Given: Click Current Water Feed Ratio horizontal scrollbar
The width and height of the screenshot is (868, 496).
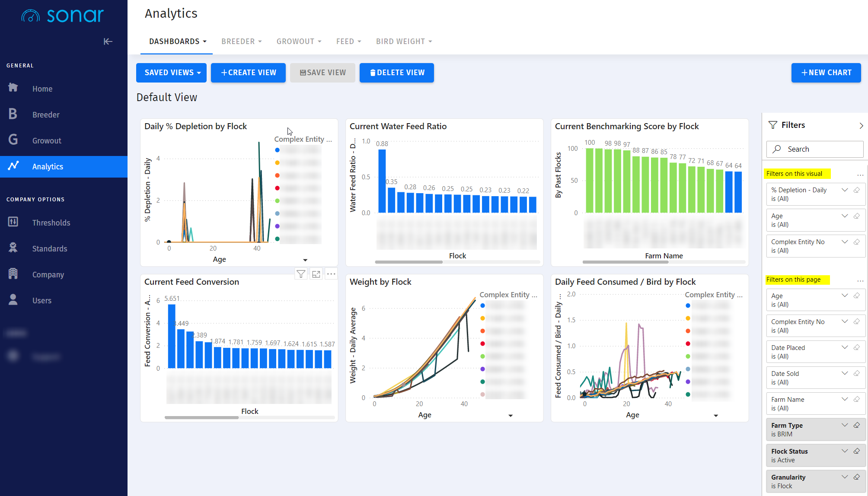Looking at the screenshot, I should pos(408,262).
